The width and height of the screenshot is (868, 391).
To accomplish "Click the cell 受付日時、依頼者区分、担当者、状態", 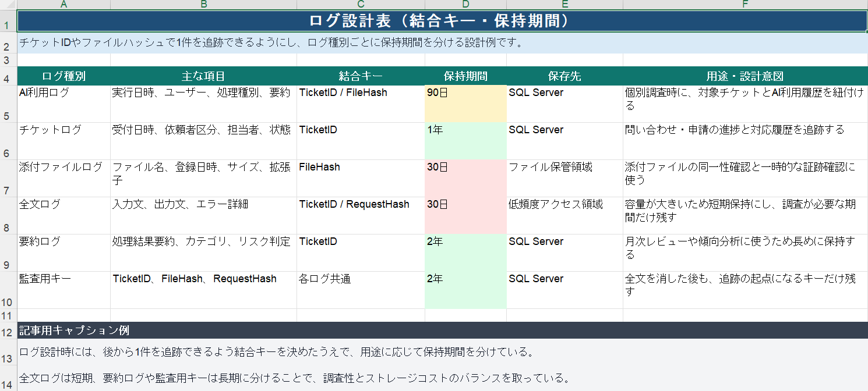I will coord(203,141).
